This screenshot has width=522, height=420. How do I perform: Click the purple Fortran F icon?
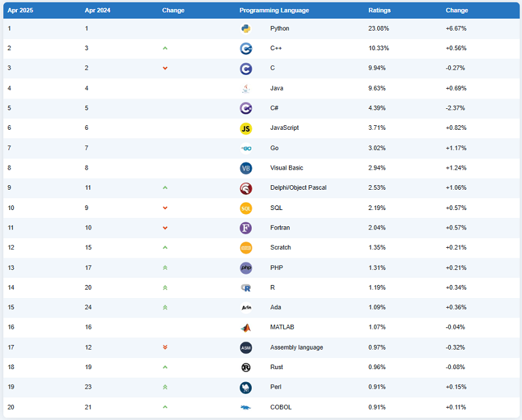tap(246, 228)
